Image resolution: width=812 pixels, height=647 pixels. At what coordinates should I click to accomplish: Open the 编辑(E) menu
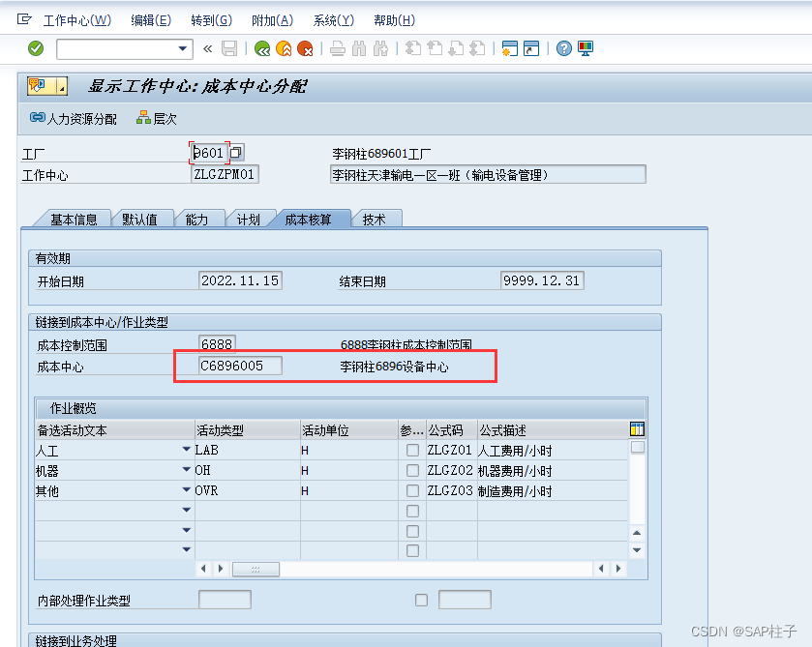[x=151, y=20]
